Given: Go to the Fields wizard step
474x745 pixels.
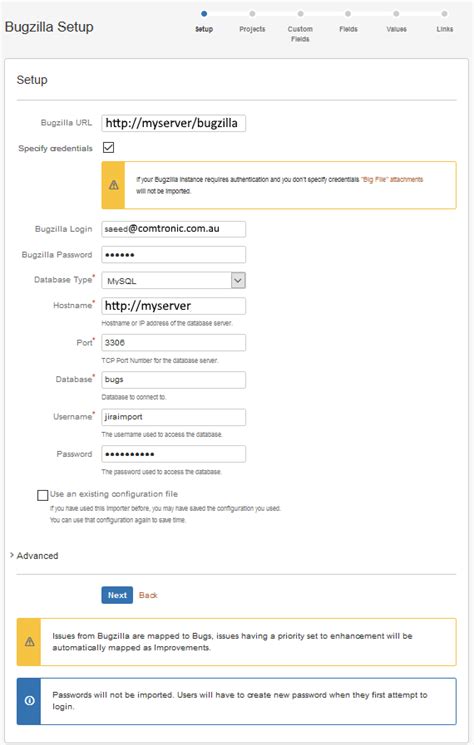Looking at the screenshot, I should click(x=348, y=29).
